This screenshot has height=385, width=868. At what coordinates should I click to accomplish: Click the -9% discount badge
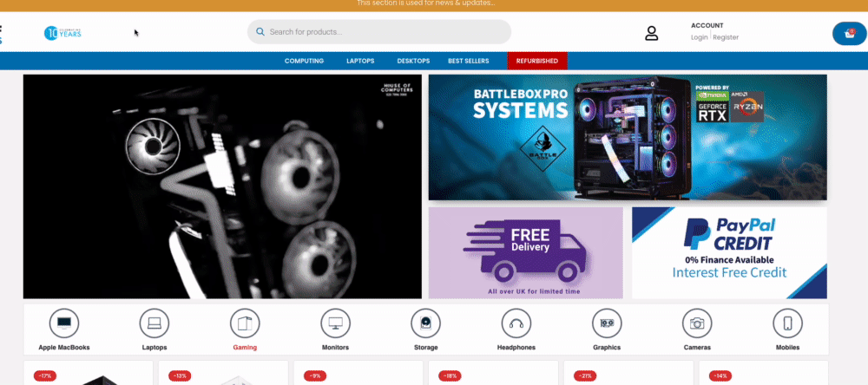pyautogui.click(x=315, y=376)
